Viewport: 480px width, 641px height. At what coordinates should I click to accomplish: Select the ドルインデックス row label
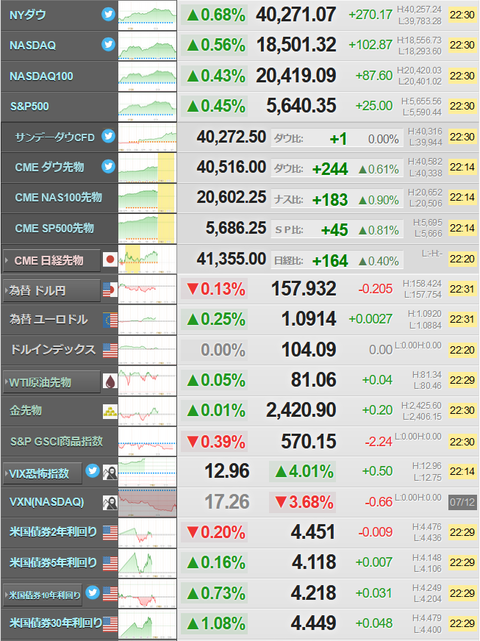pyautogui.click(x=53, y=350)
